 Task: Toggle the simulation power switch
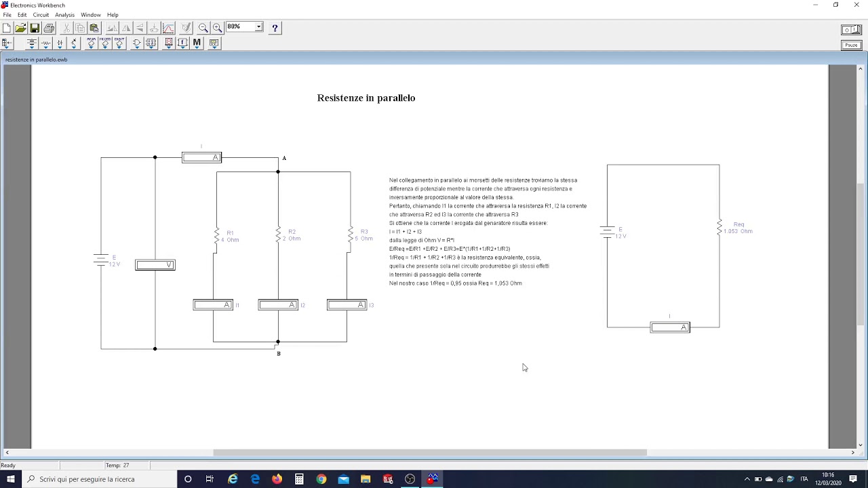pos(851,30)
